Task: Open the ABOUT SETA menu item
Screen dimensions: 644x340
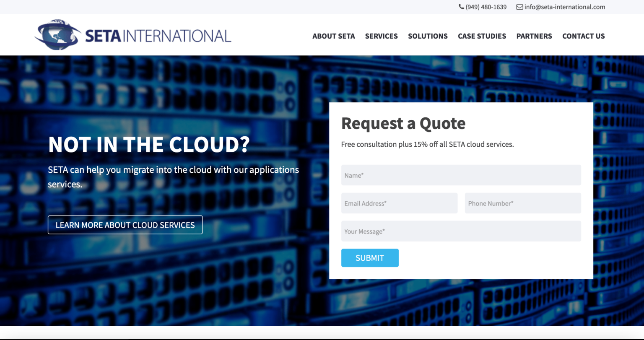Action: (333, 36)
